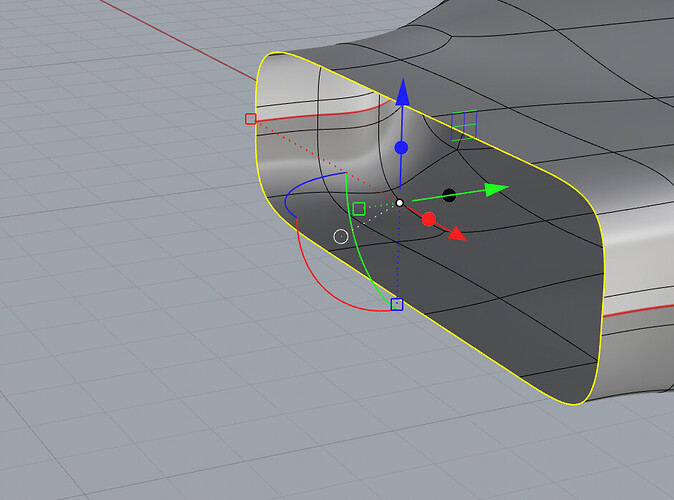Click the blue Z-axis extrude ball
Image resolution: width=674 pixels, height=500 pixels.
pos(401,148)
